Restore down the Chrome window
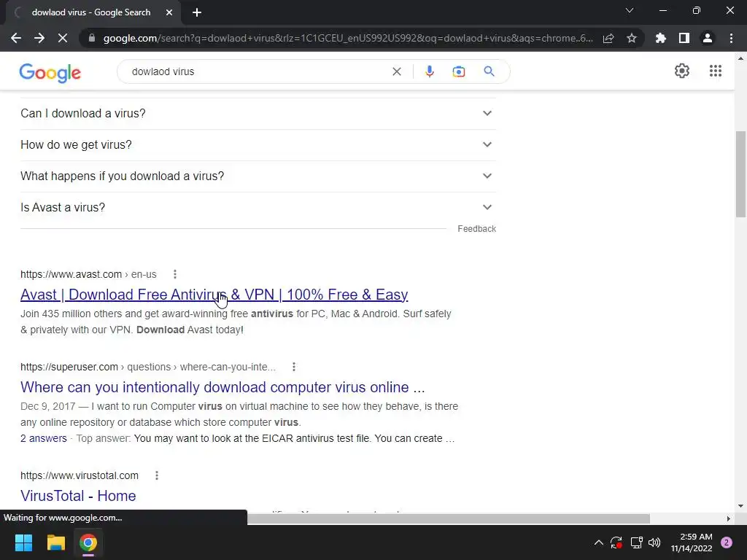This screenshot has height=560, width=747. (x=697, y=10)
